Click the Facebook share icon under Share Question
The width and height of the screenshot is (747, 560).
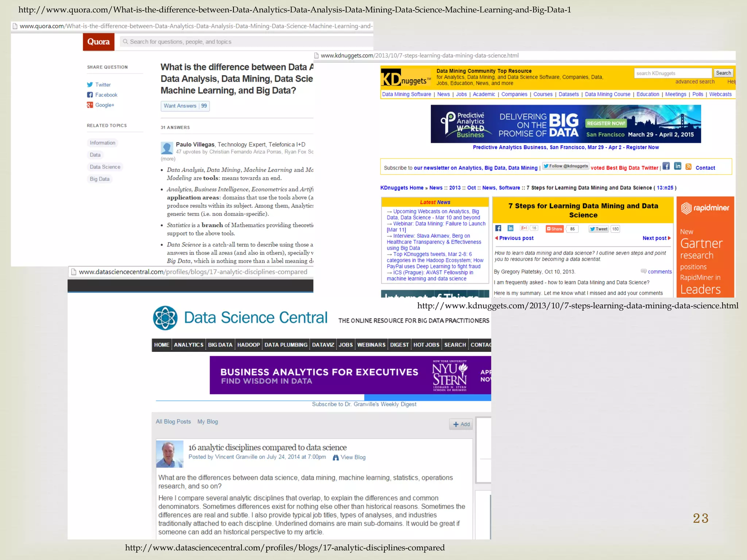(90, 95)
